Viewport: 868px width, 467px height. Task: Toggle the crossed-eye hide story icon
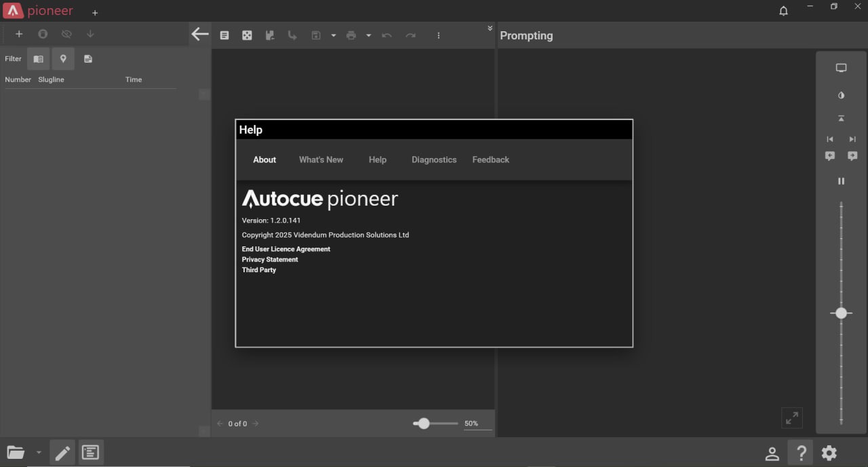coord(66,34)
